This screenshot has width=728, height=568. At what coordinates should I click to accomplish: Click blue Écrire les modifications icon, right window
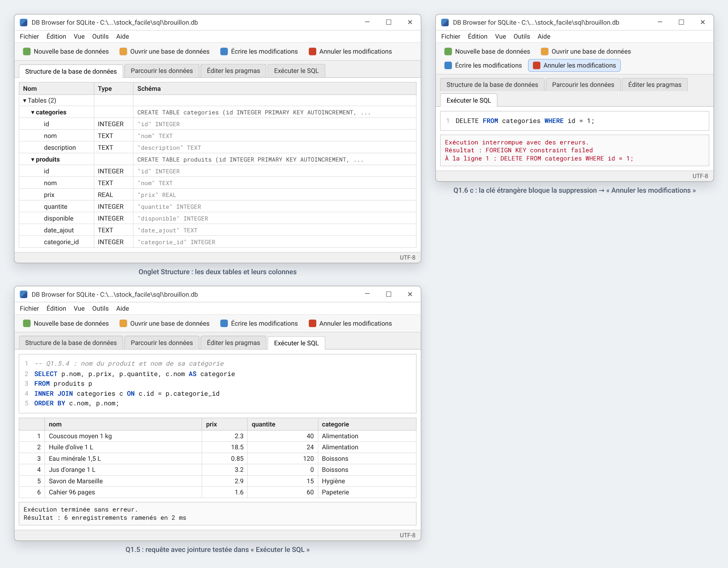point(448,65)
